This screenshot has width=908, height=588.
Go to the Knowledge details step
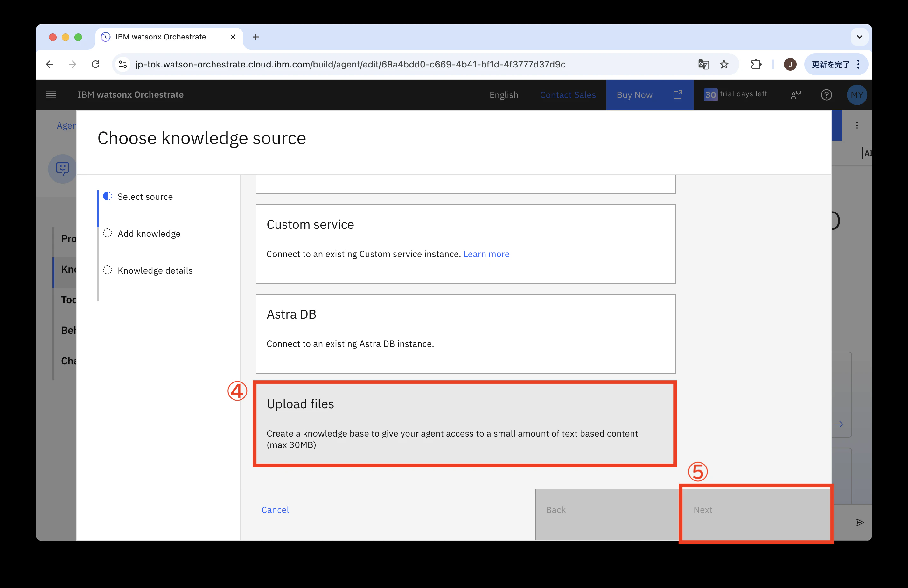[155, 270]
